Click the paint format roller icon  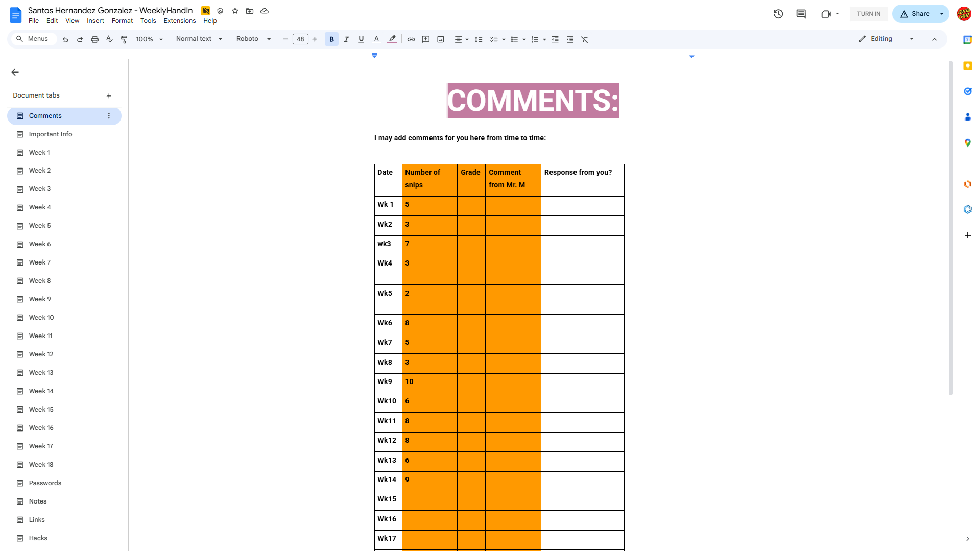[x=124, y=39]
